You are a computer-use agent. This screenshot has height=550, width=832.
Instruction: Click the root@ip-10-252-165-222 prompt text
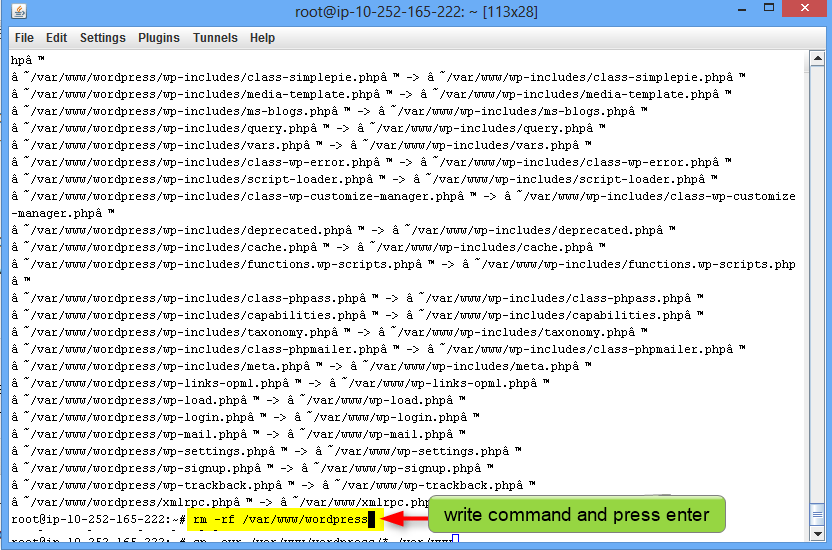(98, 519)
